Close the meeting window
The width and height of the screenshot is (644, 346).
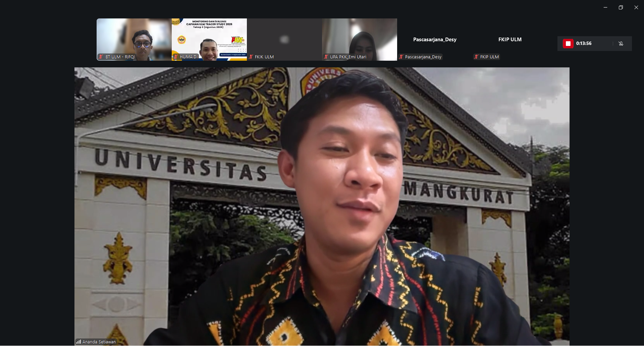[636, 7]
